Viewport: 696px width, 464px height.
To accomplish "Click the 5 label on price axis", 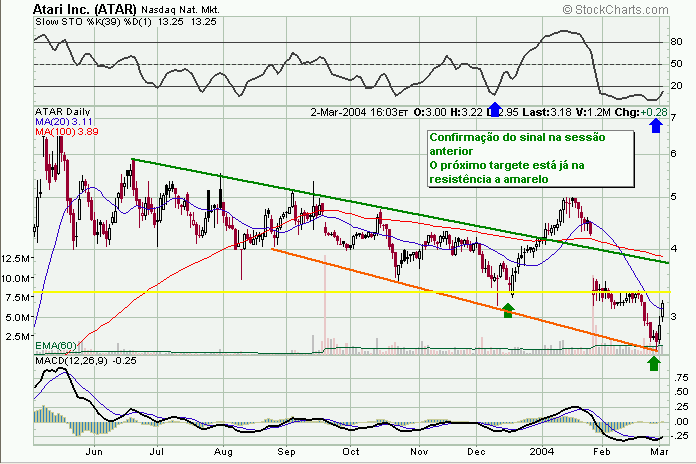I will click(673, 197).
